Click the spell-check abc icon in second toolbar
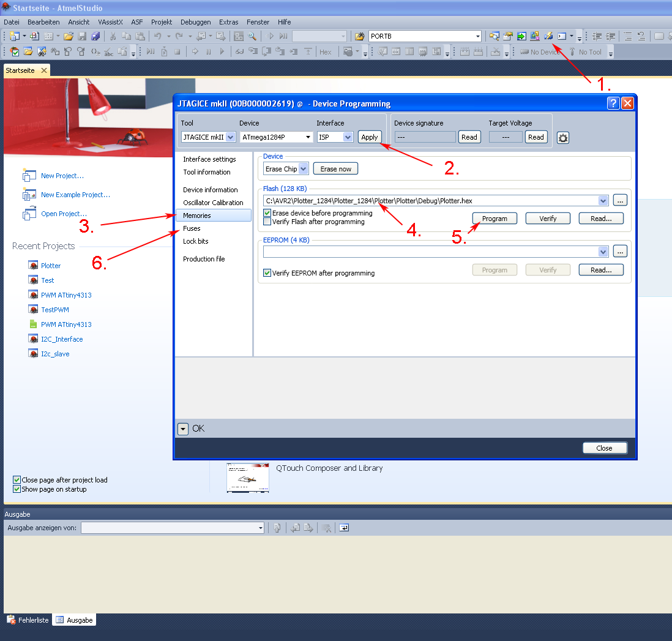The height and width of the screenshot is (641, 672). coord(109,52)
